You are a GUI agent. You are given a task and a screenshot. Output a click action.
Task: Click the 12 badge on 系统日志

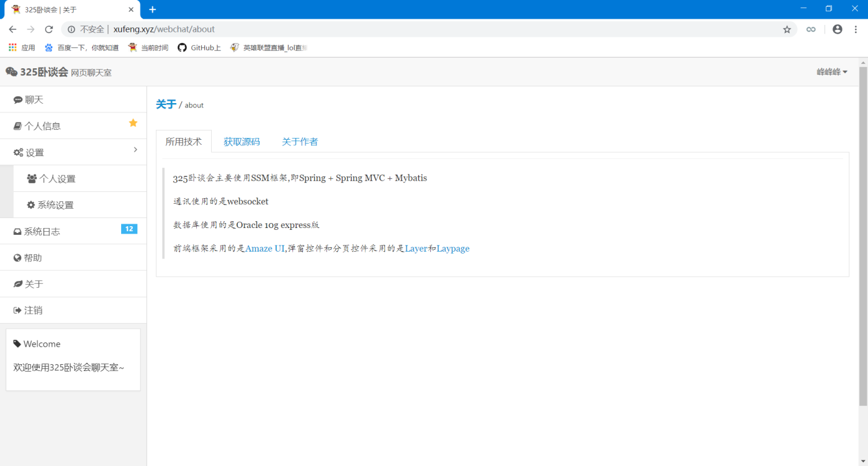[129, 229]
